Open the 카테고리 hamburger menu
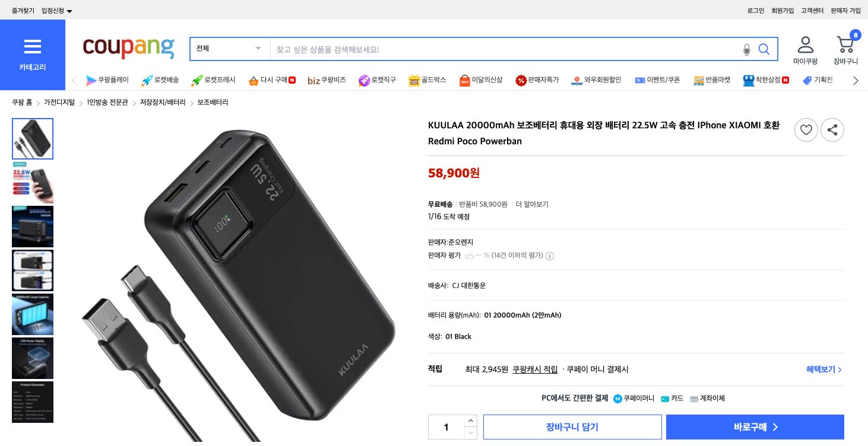 click(x=32, y=46)
